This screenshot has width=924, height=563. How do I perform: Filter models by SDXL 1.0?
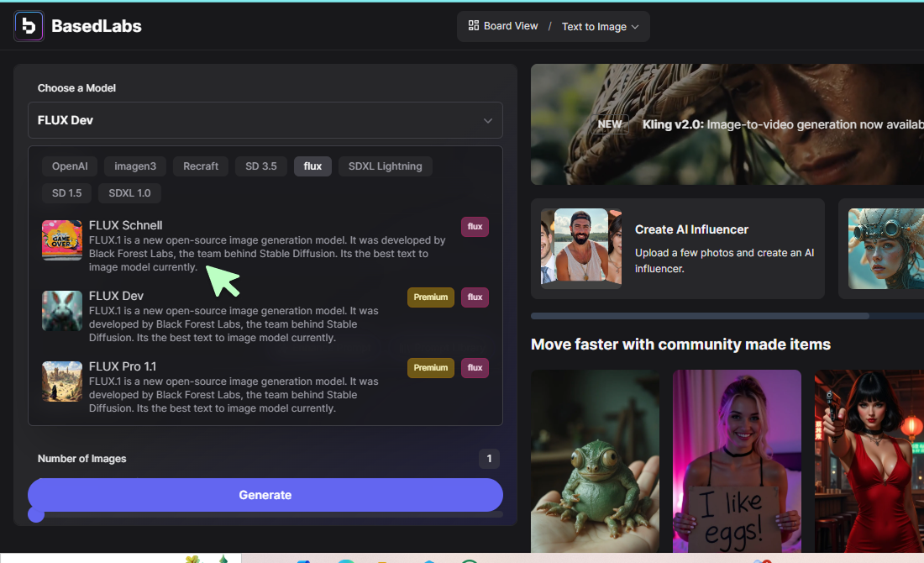pyautogui.click(x=129, y=192)
